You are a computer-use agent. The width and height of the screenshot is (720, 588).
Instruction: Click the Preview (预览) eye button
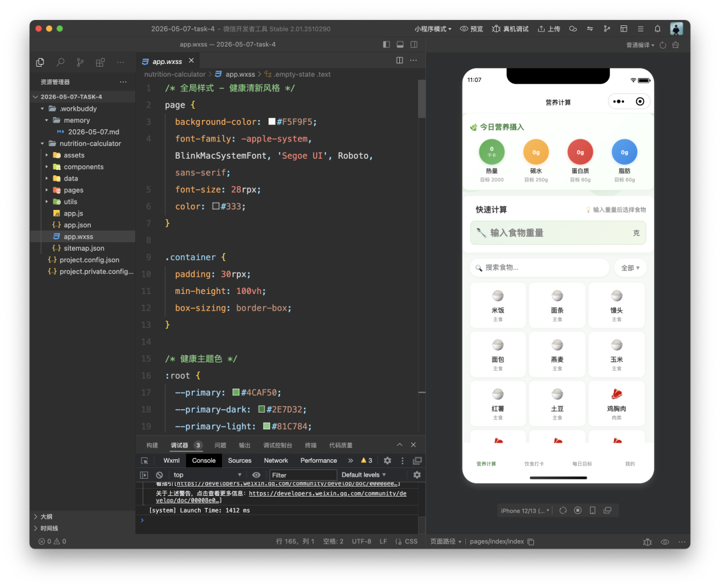[x=471, y=29]
